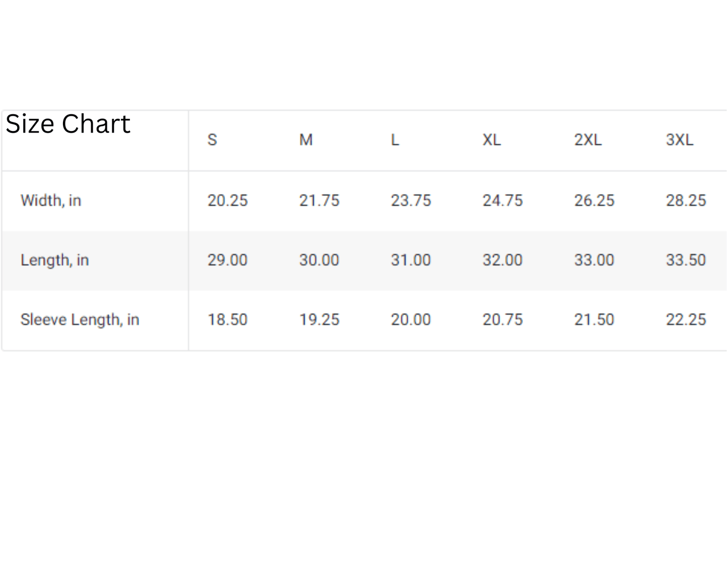Click the 21.50 sleeve length for 2XL

coord(594,319)
